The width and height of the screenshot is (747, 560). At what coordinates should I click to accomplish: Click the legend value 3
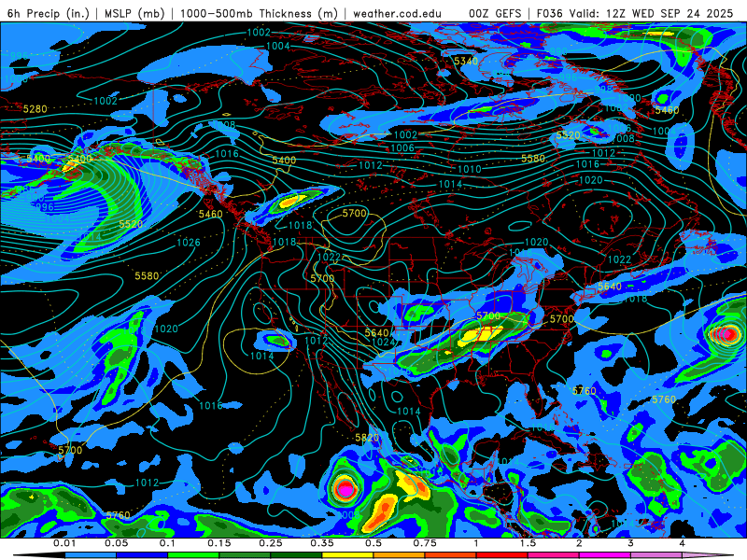click(x=630, y=543)
